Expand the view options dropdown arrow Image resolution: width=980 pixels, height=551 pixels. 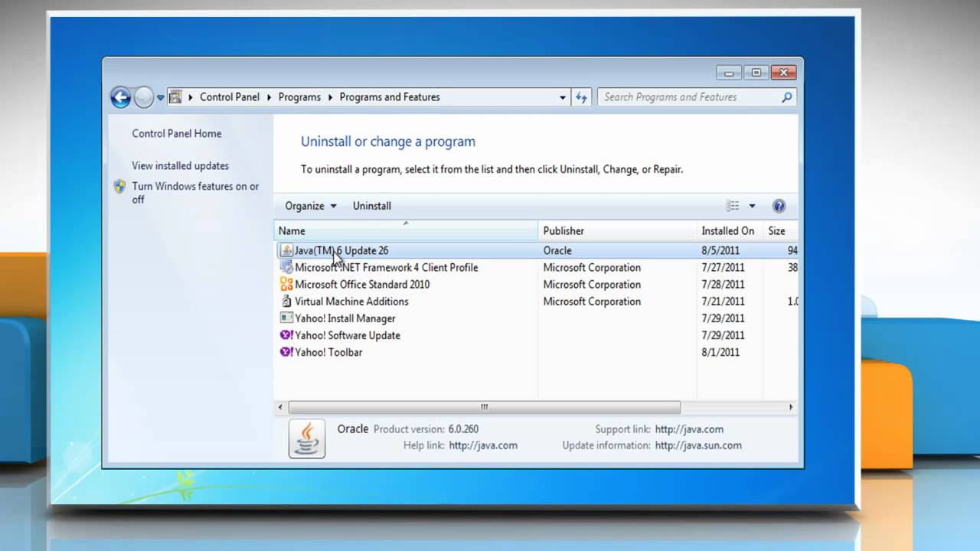[752, 206]
